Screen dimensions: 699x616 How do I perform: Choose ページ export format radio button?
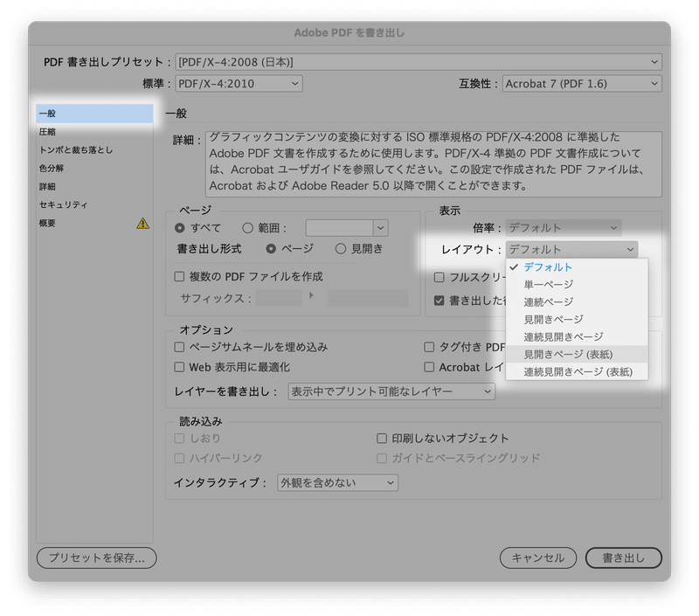(x=271, y=249)
